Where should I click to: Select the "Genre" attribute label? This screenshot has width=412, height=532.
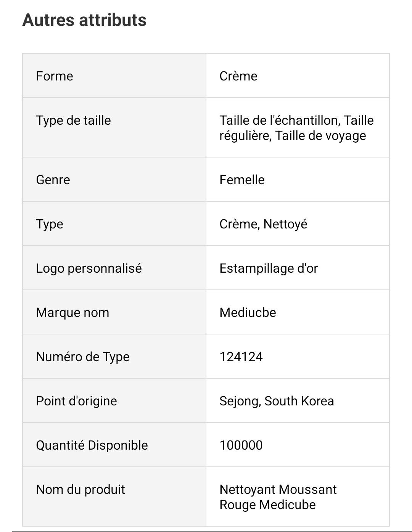tap(53, 180)
